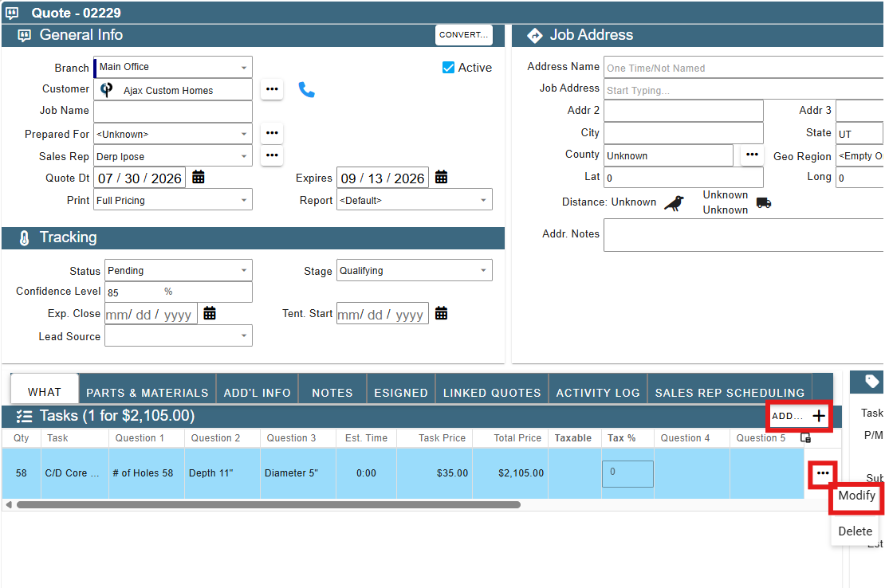Click into the Job Name field
This screenshot has height=588, width=885.
173,111
